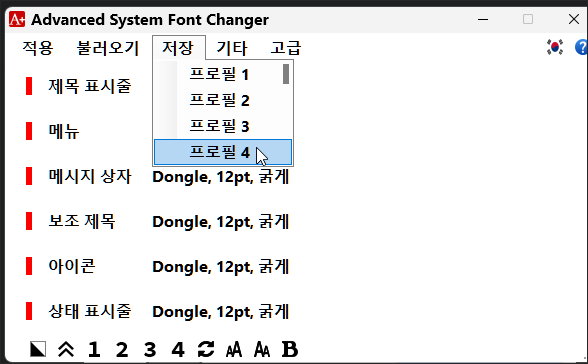This screenshot has height=364, width=588.
Task: Minimize the Advanced System Font Changer window
Action: click(x=483, y=19)
